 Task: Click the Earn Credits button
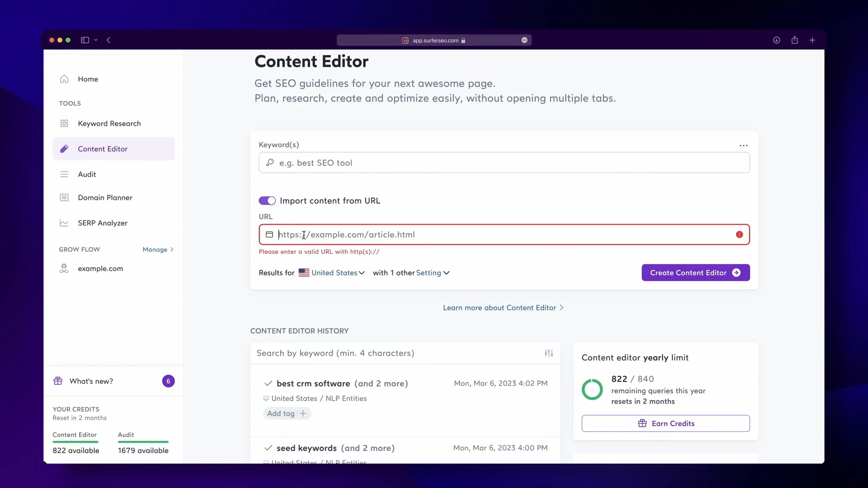[x=665, y=423]
